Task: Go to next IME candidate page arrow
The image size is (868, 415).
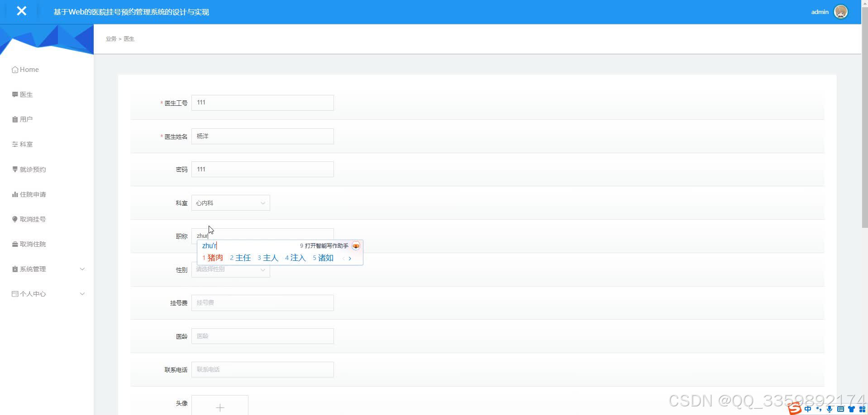Action: (350, 259)
